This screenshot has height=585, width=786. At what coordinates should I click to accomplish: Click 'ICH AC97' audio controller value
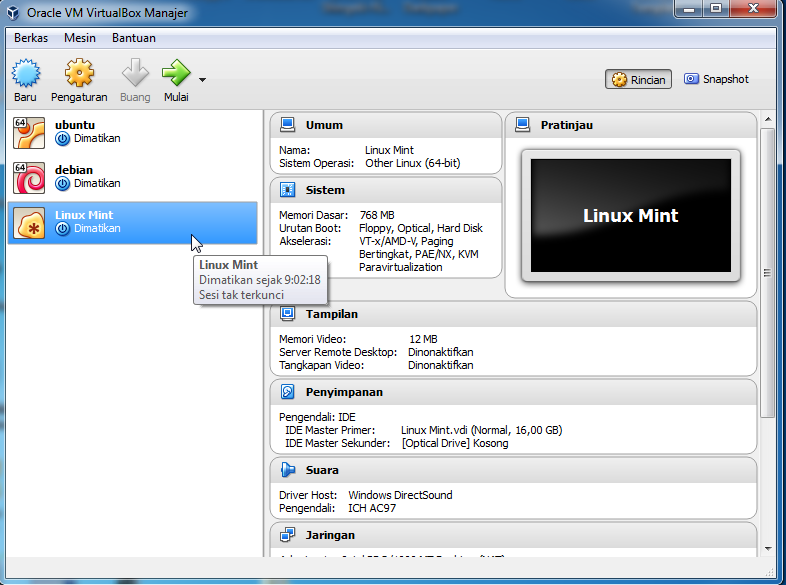(372, 508)
